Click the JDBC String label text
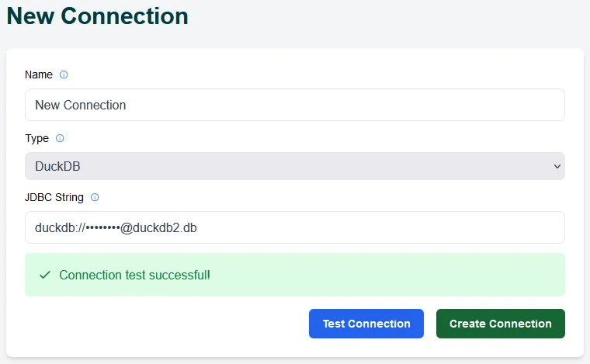The image size is (590, 364). point(54,198)
